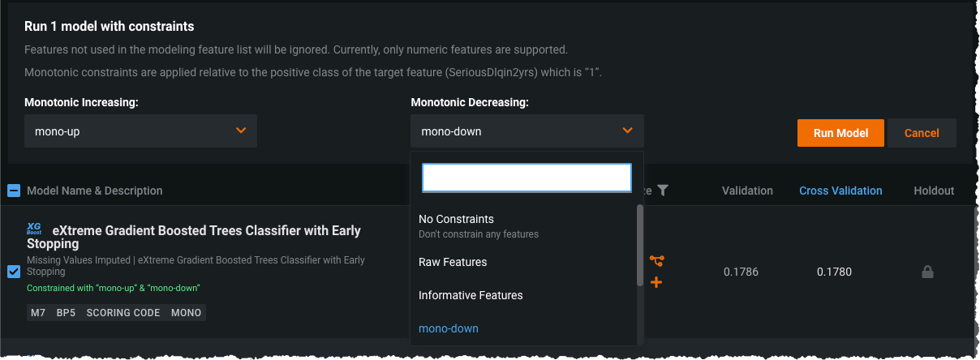Click the Run Model button
Viewport: 980px width, 360px height.
840,133
